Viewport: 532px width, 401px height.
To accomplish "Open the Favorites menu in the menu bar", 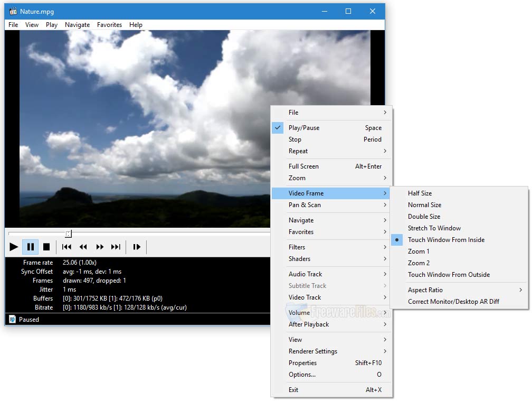I will pyautogui.click(x=109, y=24).
